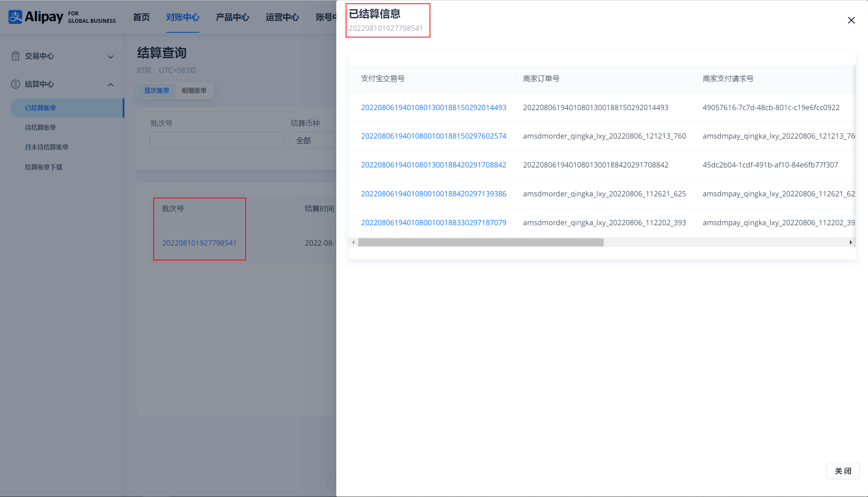The height and width of the screenshot is (497, 868).
Task: Click the 结算中心 dollar icon
Action: 15,84
